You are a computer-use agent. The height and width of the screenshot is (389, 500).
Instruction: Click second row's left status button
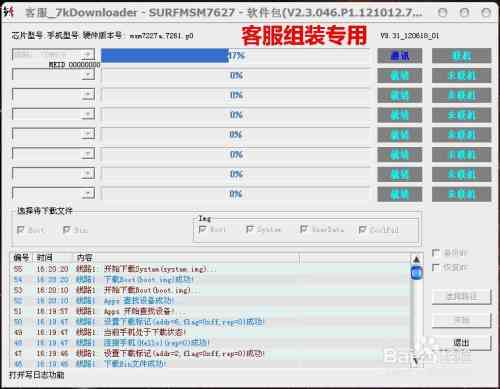[400, 76]
